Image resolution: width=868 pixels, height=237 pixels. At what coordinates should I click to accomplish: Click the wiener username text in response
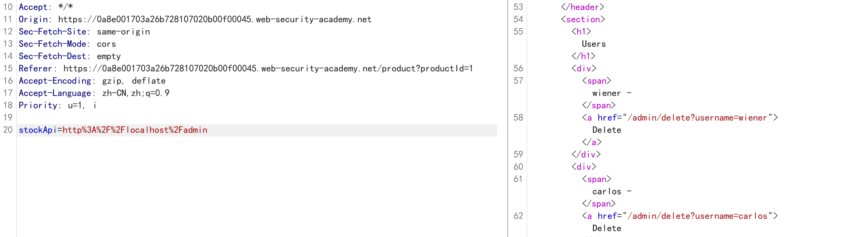coord(607,93)
